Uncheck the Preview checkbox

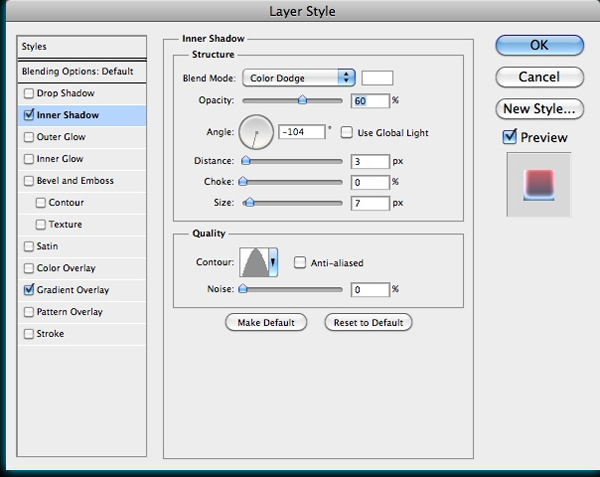tap(510, 137)
